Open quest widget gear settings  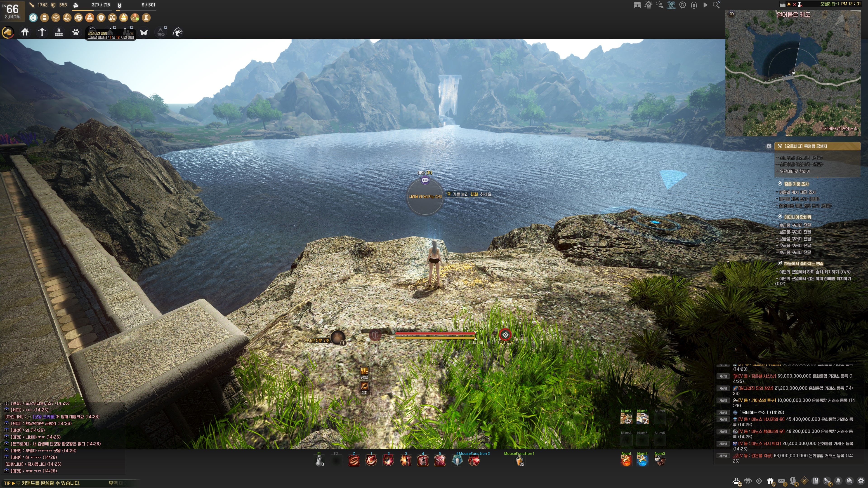pos(769,146)
